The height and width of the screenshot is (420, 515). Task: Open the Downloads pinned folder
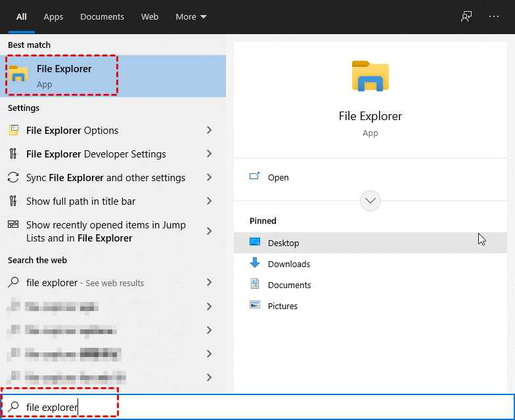point(288,264)
